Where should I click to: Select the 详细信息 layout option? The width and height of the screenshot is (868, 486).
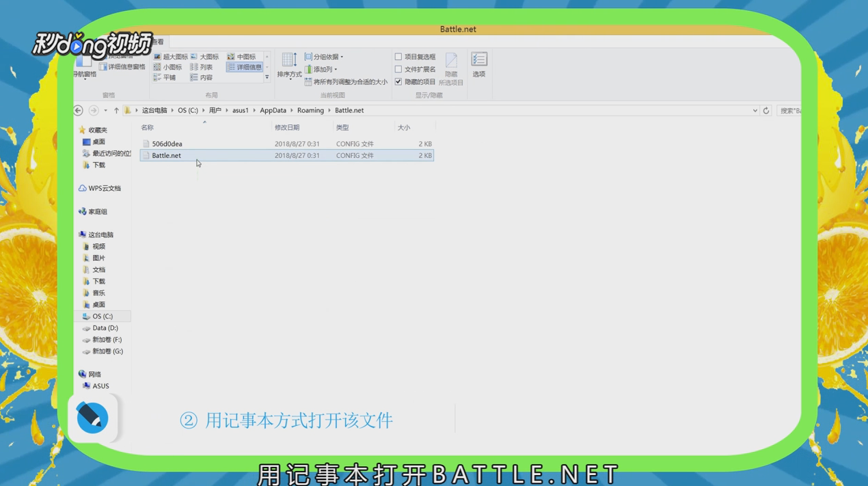pyautogui.click(x=245, y=67)
